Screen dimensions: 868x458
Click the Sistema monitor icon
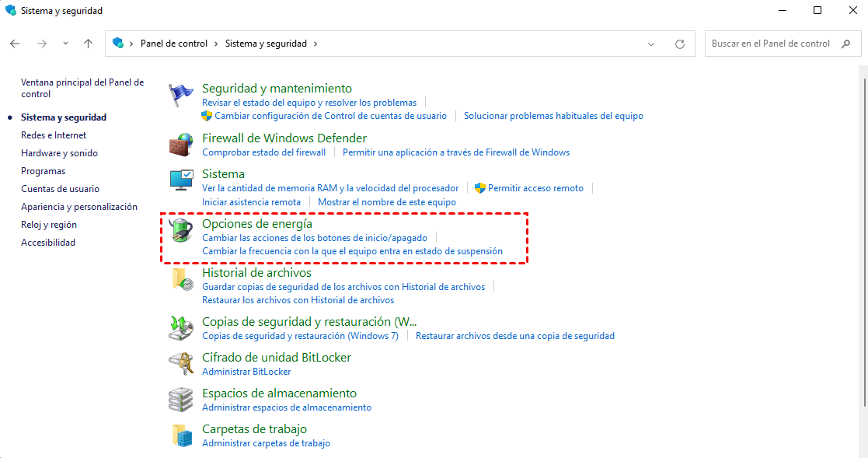tap(181, 180)
